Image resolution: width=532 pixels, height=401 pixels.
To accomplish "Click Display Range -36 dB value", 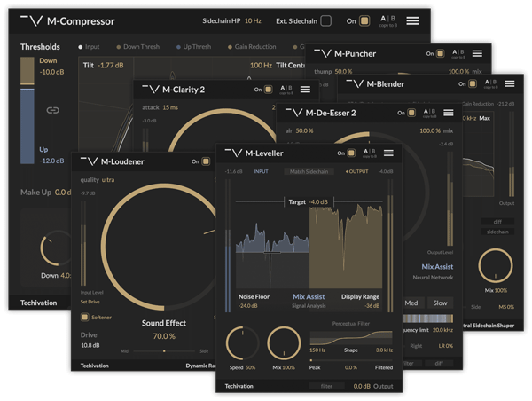I will click(372, 305).
